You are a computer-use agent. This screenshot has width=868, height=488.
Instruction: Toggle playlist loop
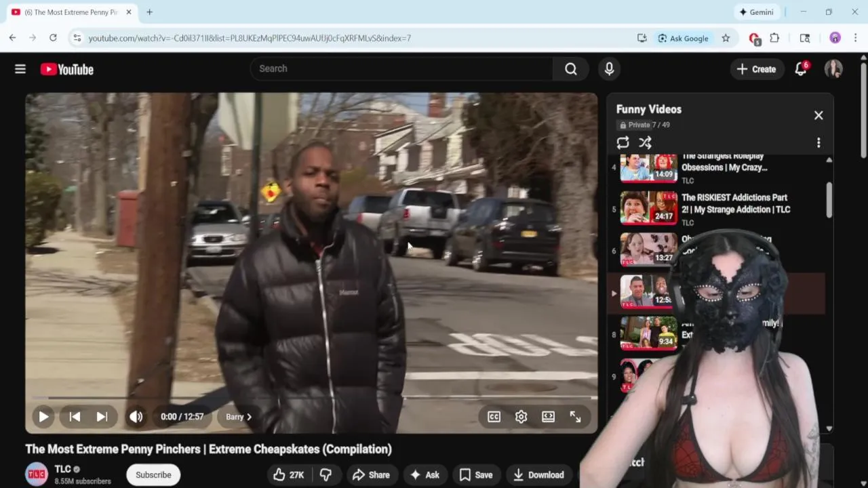coord(623,142)
